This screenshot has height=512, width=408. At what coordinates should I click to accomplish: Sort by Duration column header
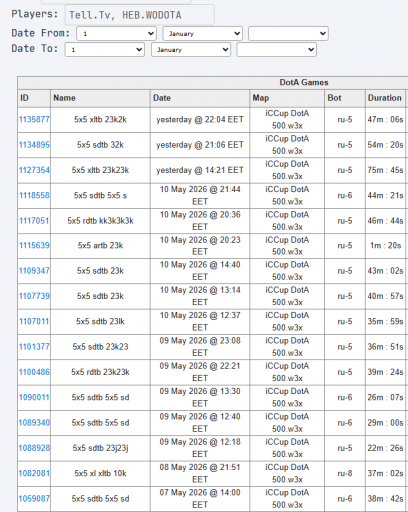coord(385,98)
